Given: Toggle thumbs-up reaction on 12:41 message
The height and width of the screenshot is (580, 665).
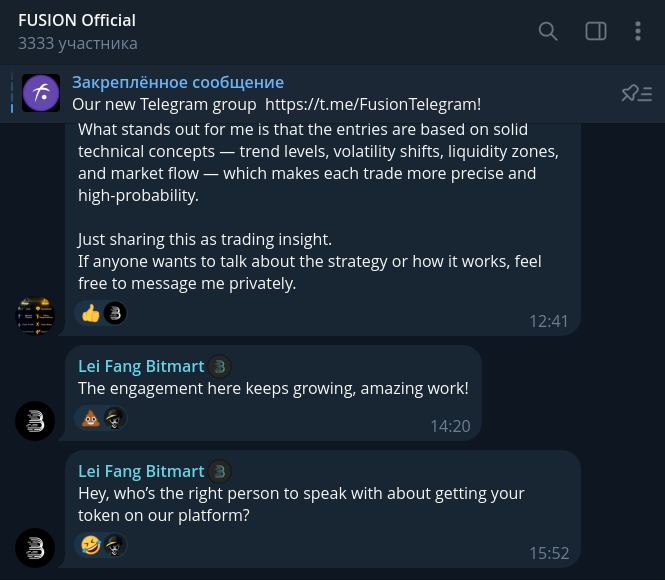Looking at the screenshot, I should point(91,313).
